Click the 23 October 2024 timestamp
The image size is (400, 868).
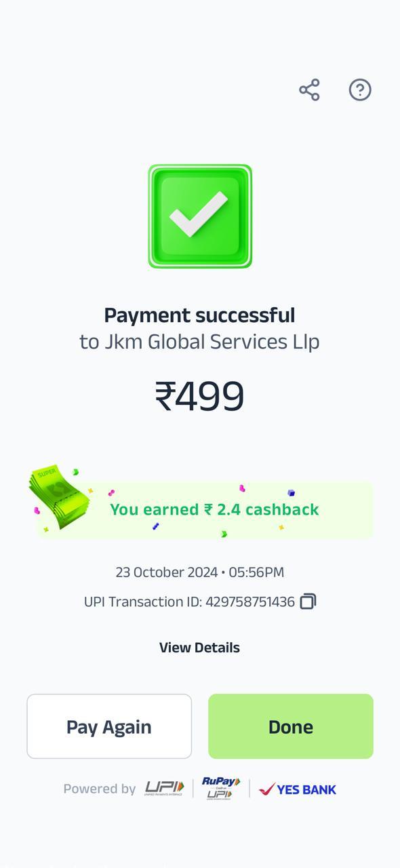click(x=199, y=572)
